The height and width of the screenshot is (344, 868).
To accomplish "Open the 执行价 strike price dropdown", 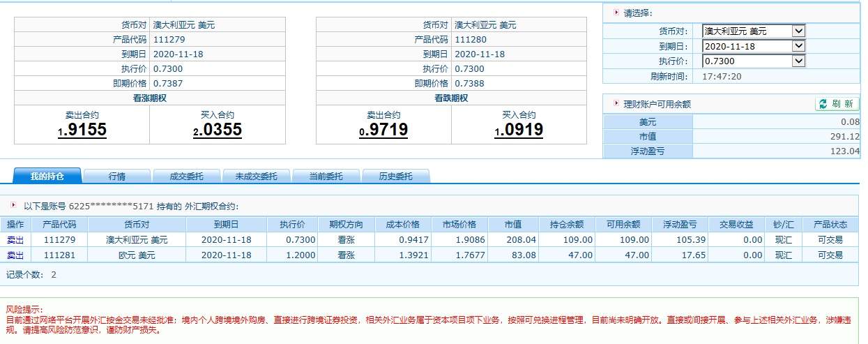I will coord(754,61).
